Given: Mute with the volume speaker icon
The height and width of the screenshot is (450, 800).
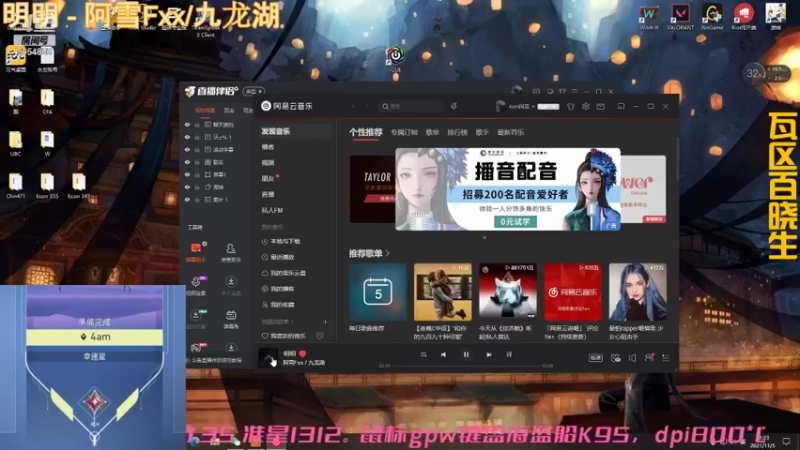Looking at the screenshot, I should pyautogui.click(x=633, y=358).
